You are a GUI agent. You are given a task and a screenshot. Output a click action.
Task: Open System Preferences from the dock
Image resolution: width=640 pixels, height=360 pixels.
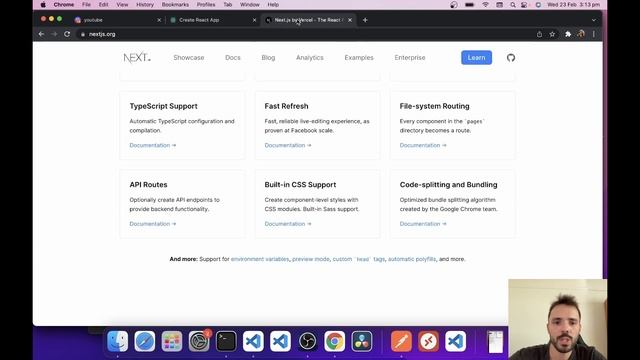click(x=199, y=341)
